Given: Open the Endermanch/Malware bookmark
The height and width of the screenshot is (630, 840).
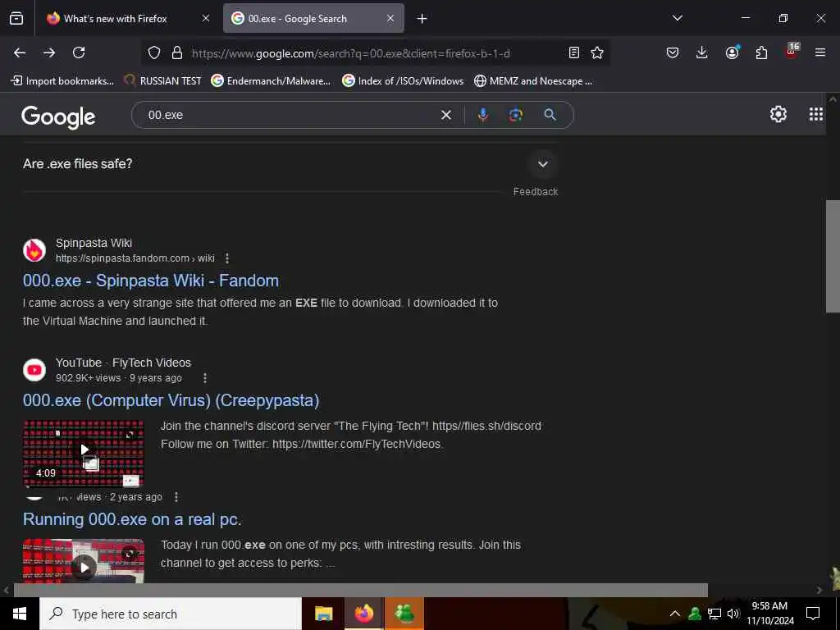Looking at the screenshot, I should pos(271,81).
